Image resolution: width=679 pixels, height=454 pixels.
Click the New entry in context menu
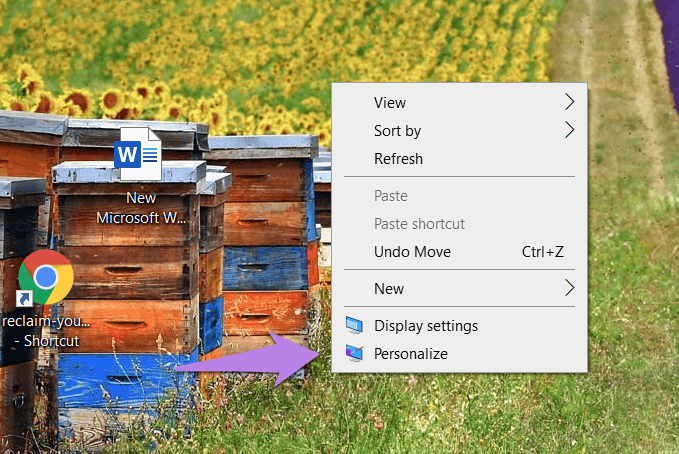389,289
